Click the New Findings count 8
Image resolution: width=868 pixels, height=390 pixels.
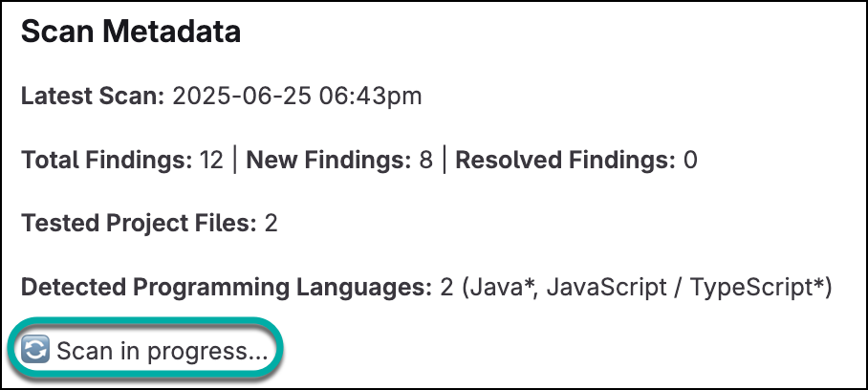pos(426,160)
